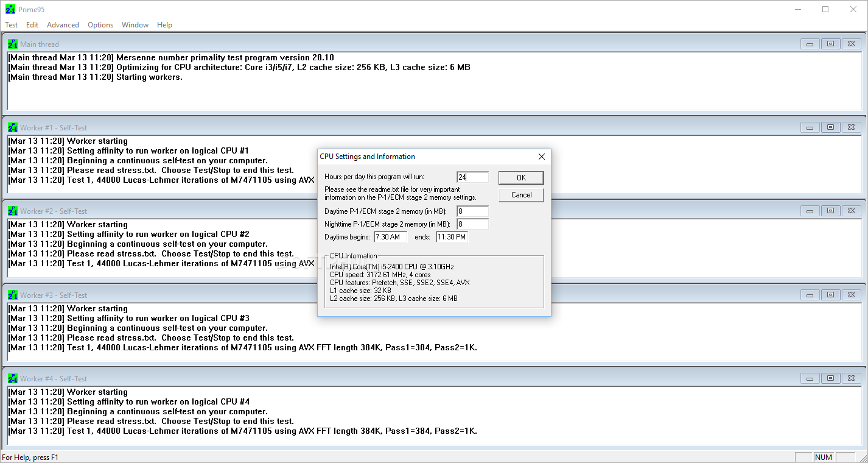Click the Worker #4 - Self-Test title text

[54, 379]
